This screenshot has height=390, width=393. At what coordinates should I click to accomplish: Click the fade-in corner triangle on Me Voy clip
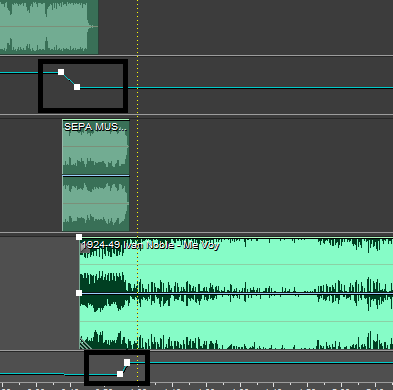[84, 248]
